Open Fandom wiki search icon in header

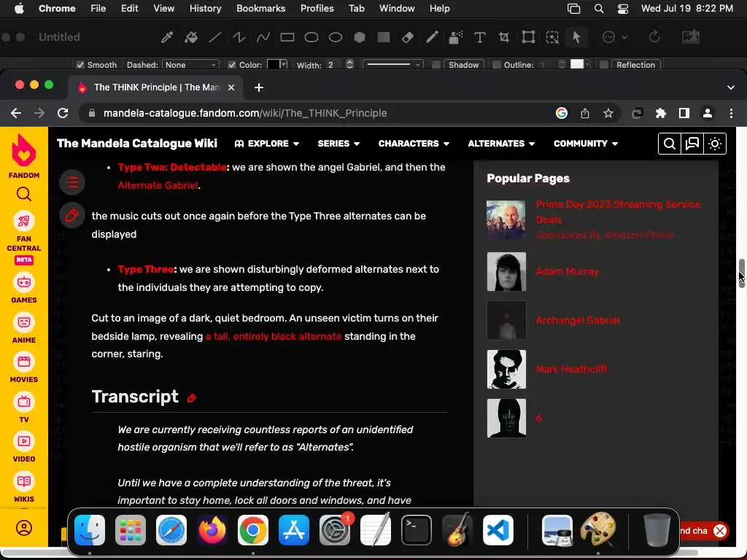(x=670, y=144)
